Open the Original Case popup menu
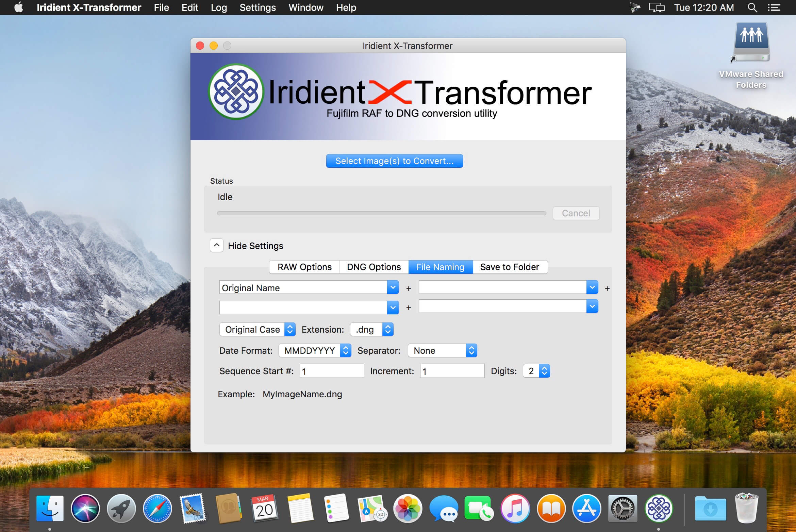 [x=258, y=329]
